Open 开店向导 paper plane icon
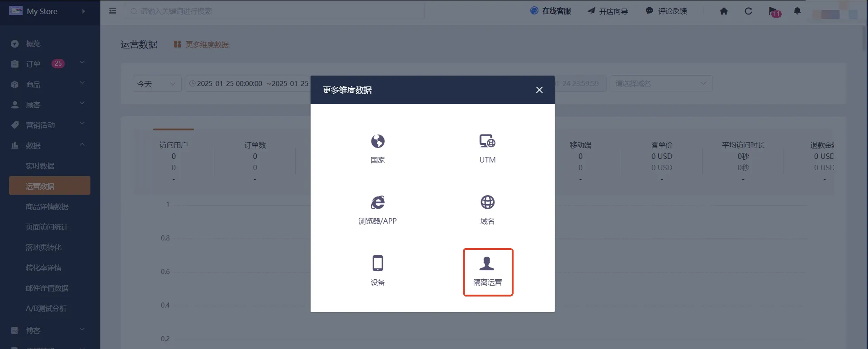Screen dimensions: 868x349 (591, 11)
